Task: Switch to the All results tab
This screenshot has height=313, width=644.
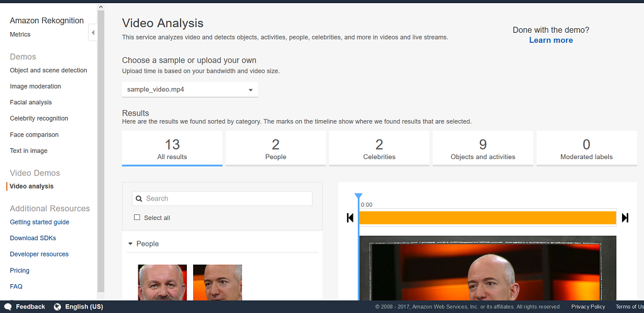Action: coord(172,148)
